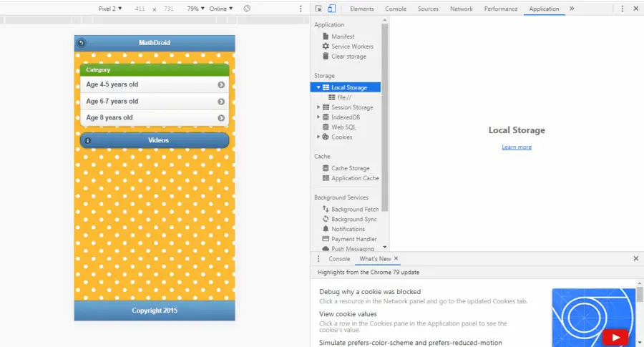Viewport: 644px width, 347px height.
Task: Click the 'View cookie values' heading
Action: click(348, 314)
